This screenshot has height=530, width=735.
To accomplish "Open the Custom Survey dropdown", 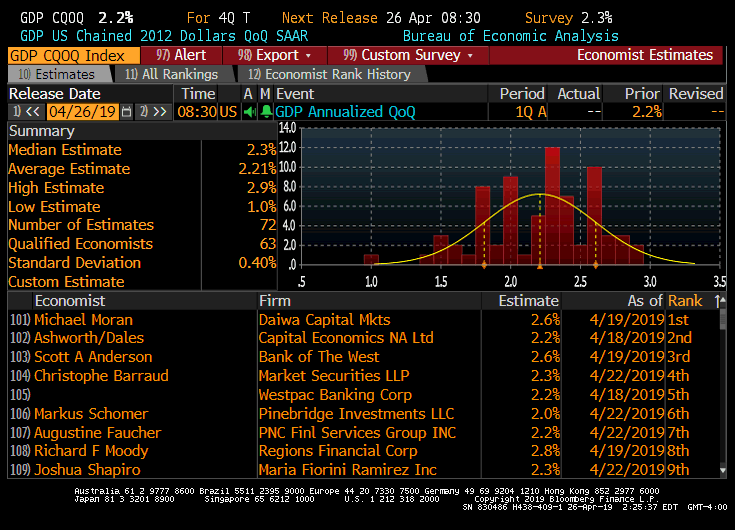I will pos(408,55).
